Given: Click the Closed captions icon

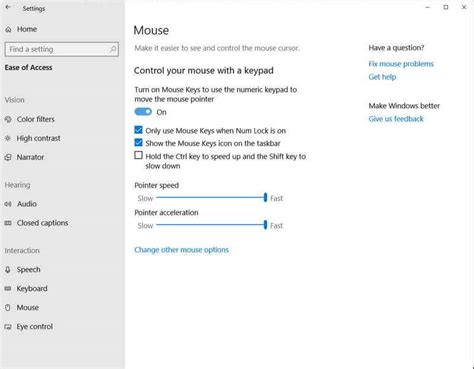Looking at the screenshot, I should 8,223.
